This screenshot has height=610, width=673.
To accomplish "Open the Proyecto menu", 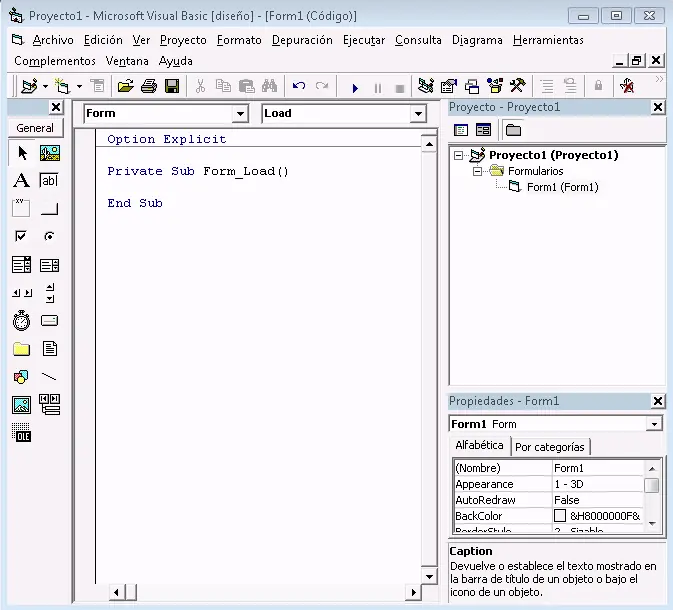I will click(x=183, y=40).
